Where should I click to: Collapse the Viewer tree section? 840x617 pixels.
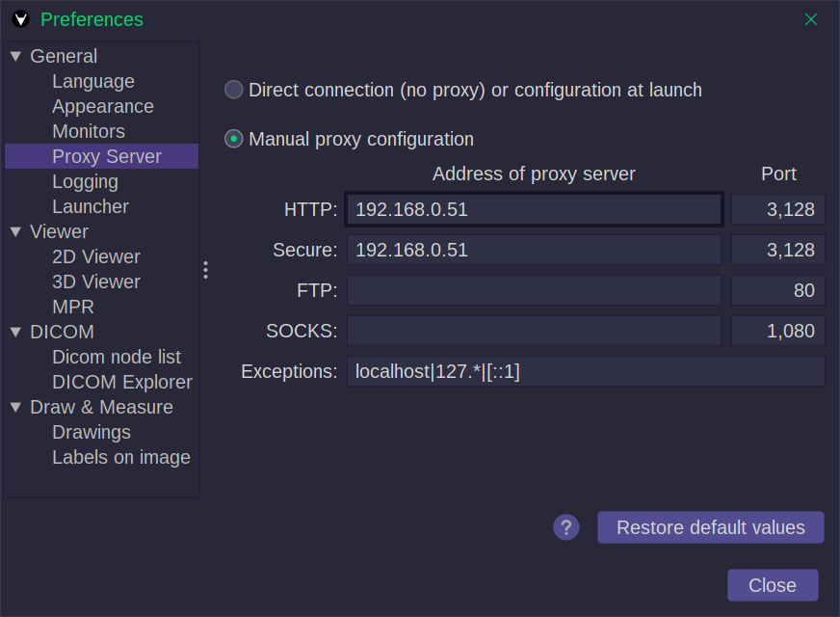pos(15,231)
